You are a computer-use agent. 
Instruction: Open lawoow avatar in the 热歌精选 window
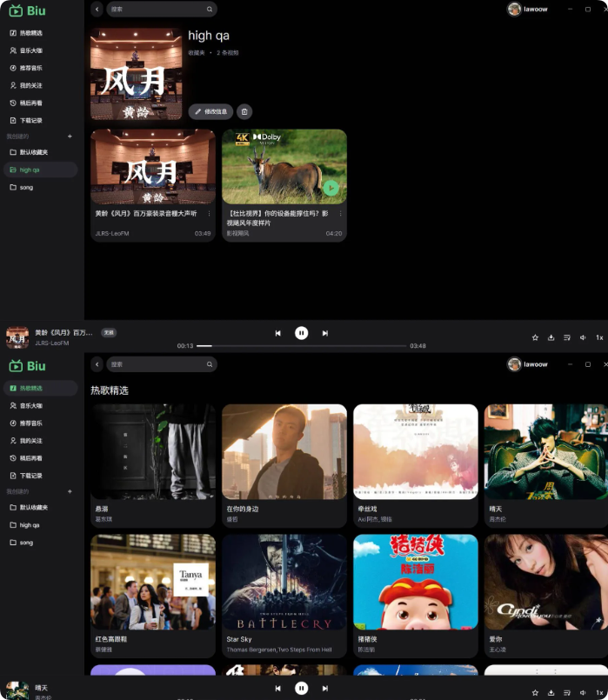pyautogui.click(x=514, y=364)
